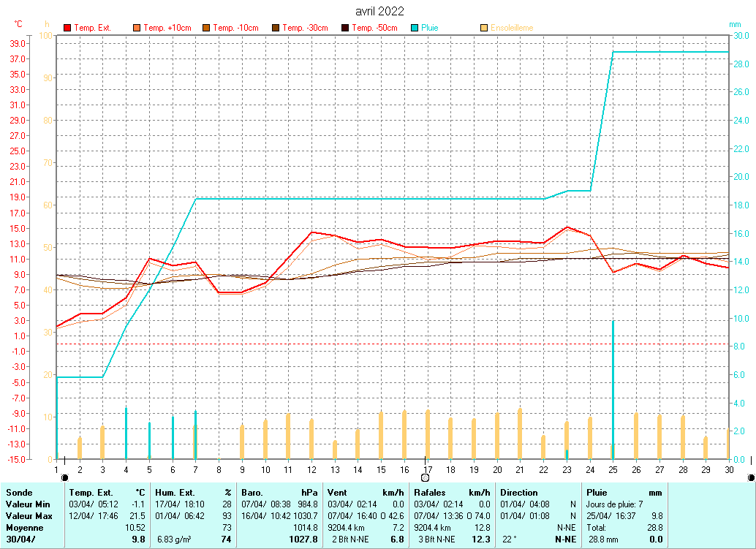Viewport: 756px width, 549px height.
Task: Click day 25 on the horizontal axis
Action: pyautogui.click(x=613, y=469)
